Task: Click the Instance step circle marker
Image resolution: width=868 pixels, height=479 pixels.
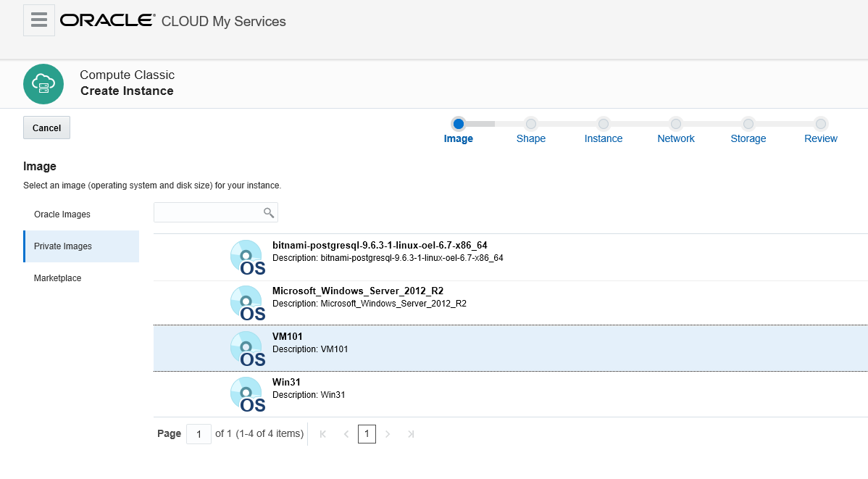Action: [604, 123]
